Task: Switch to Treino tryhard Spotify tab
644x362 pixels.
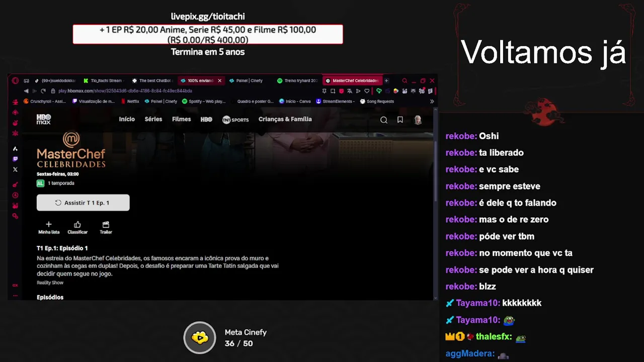Action: [297, 80]
